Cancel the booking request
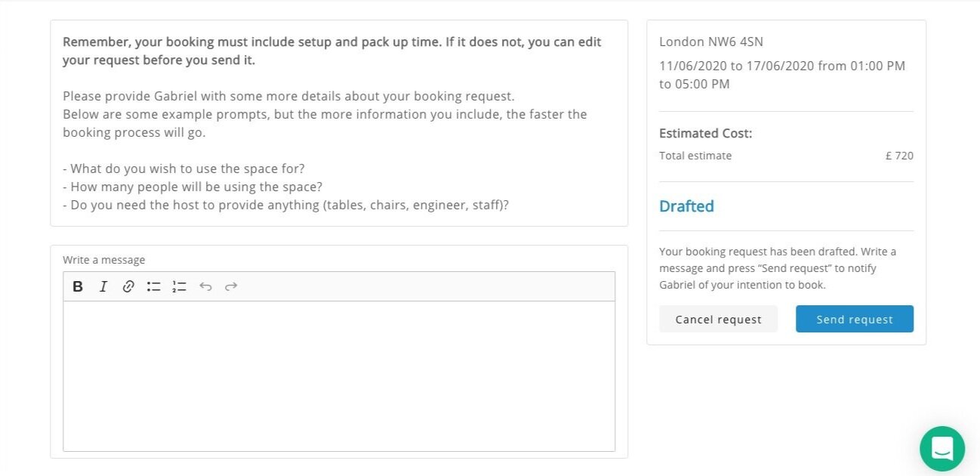Image resolution: width=980 pixels, height=476 pixels. [x=718, y=319]
